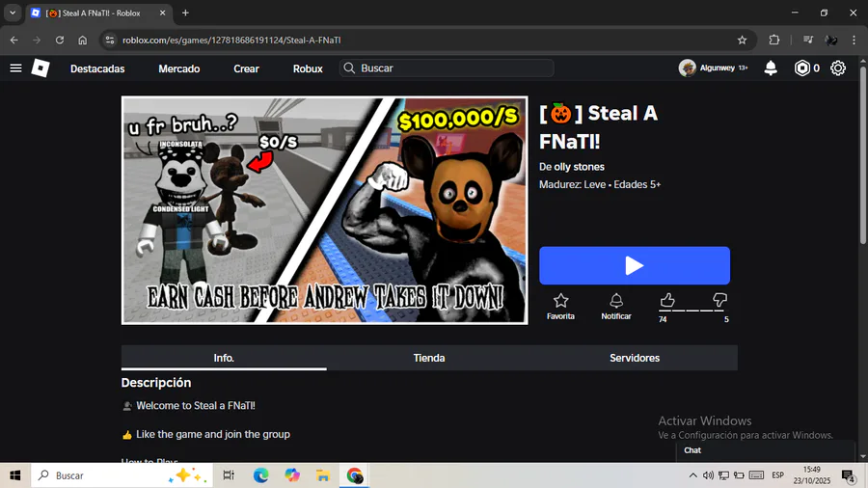Open Mercado in the top navigation
This screenshot has width=868, height=488.
click(179, 68)
